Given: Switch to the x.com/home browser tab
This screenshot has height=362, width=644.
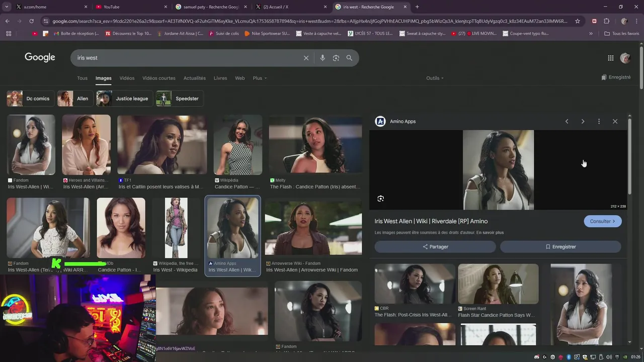Looking at the screenshot, I should [x=51, y=7].
